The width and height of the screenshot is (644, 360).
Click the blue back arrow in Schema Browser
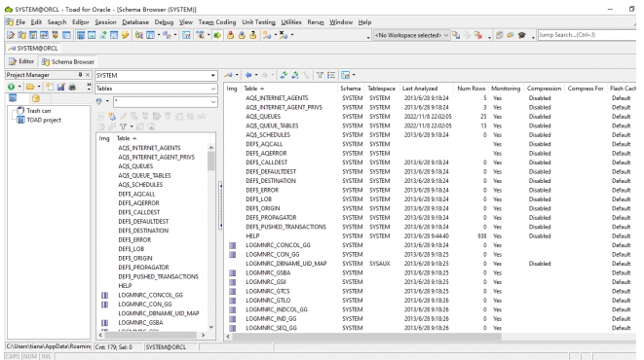tap(248, 75)
